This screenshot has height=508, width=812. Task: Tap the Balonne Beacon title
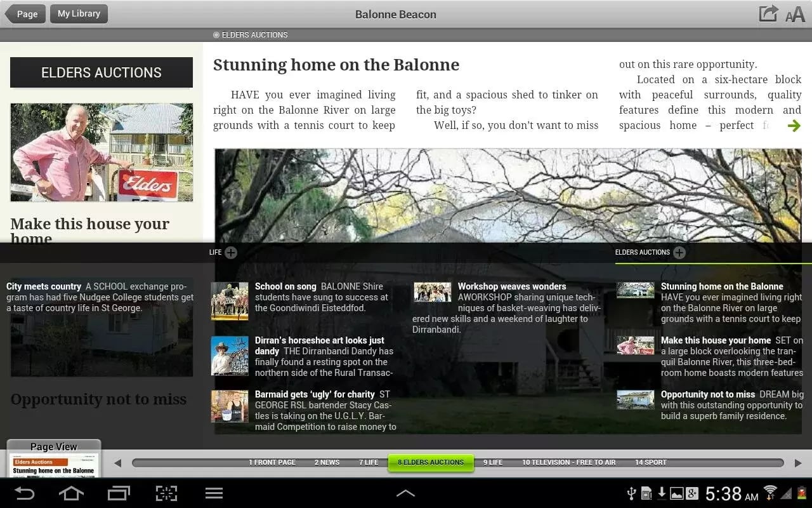click(396, 14)
